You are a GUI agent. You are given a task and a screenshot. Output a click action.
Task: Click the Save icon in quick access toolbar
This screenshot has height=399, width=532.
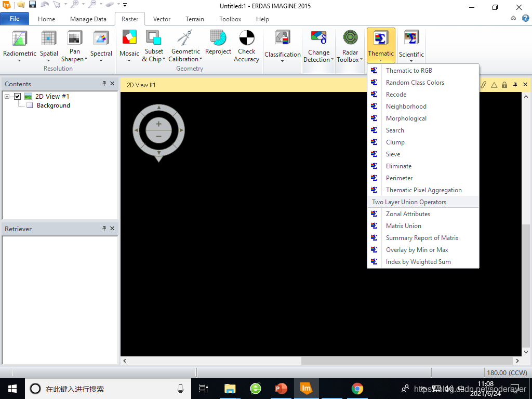pyautogui.click(x=32, y=5)
